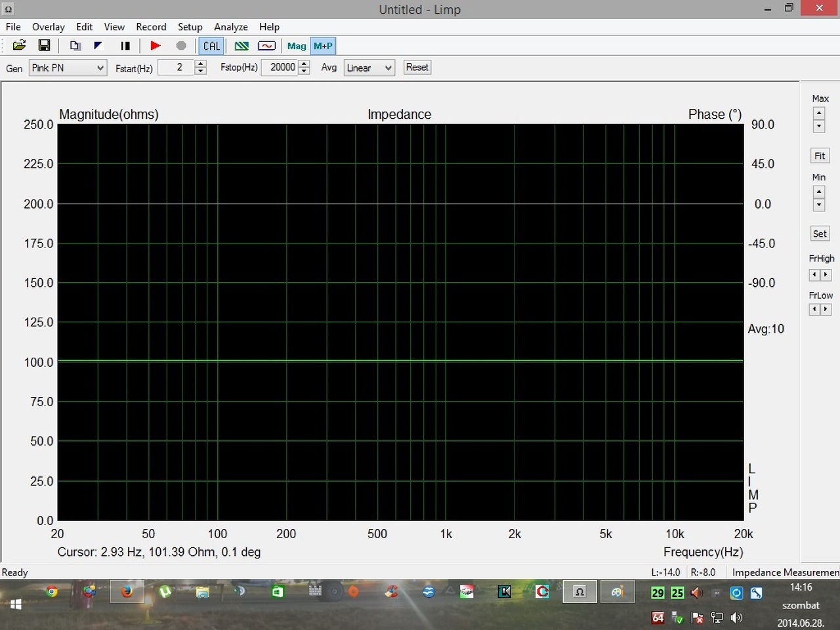Viewport: 840px width, 630px height.
Task: Click the pause (two bars) toolbar icon
Action: pyautogui.click(x=125, y=45)
